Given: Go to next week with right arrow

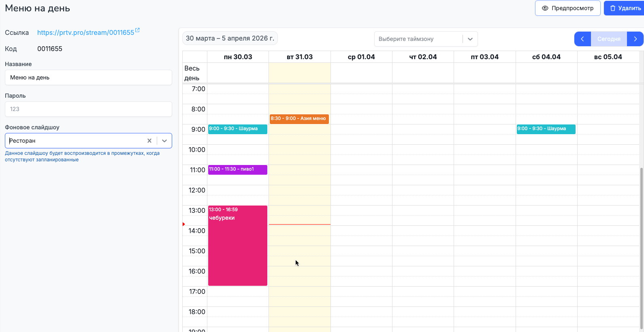Looking at the screenshot, I should [x=635, y=39].
